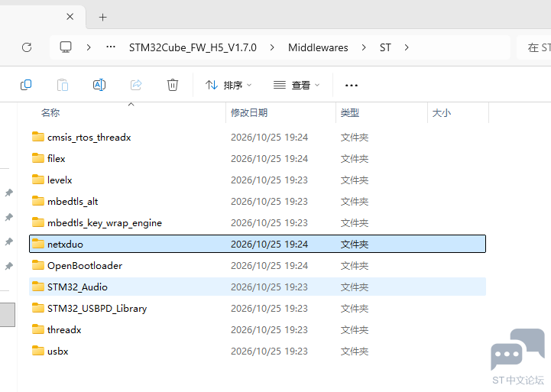Close the current Explorer tab
This screenshot has height=392, width=551.
click(x=70, y=17)
